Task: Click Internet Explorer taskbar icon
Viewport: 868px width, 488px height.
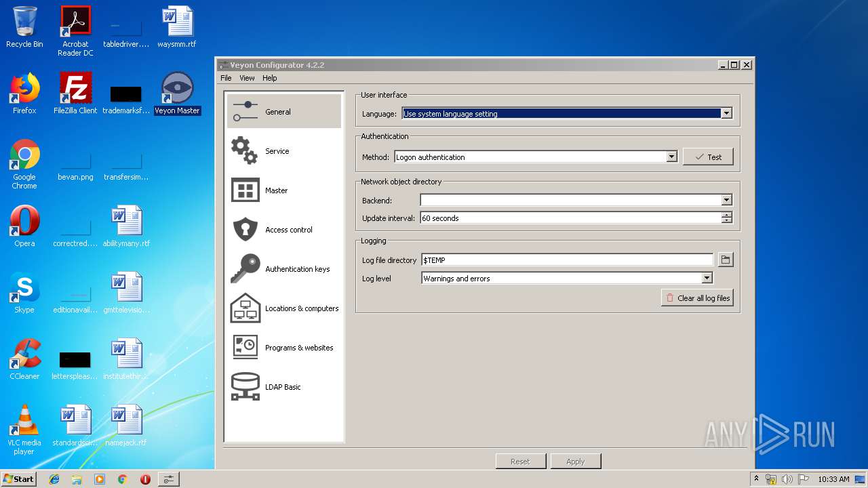Action: pyautogui.click(x=54, y=479)
